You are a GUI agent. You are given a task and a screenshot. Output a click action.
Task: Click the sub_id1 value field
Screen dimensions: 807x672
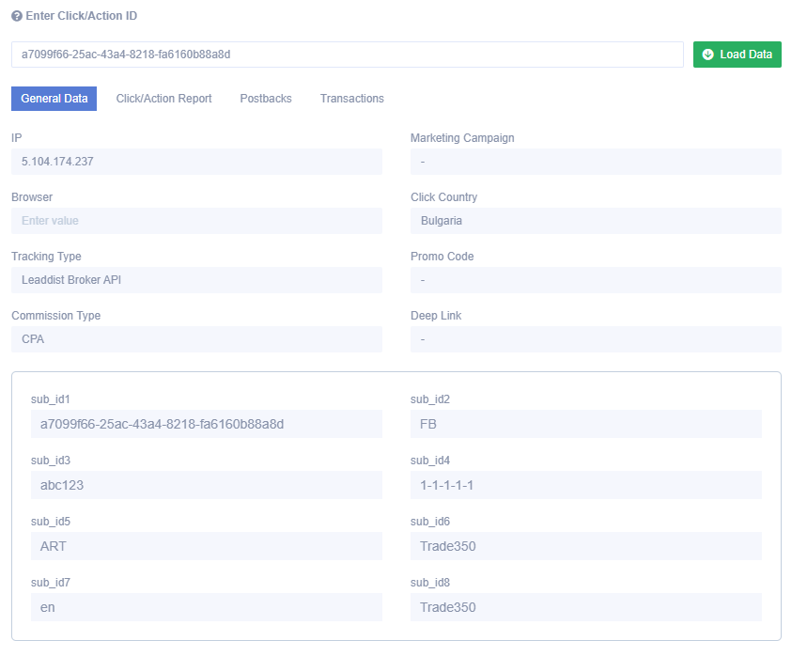coord(207,424)
